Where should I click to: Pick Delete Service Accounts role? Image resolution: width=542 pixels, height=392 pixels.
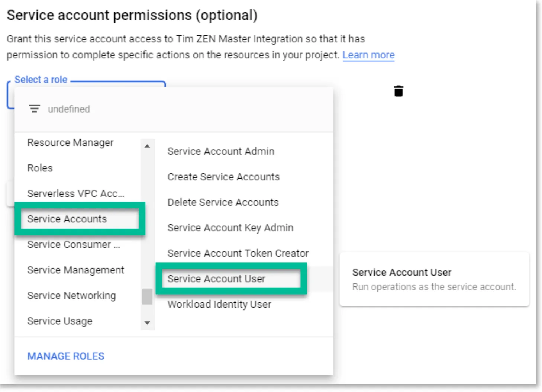tap(223, 202)
